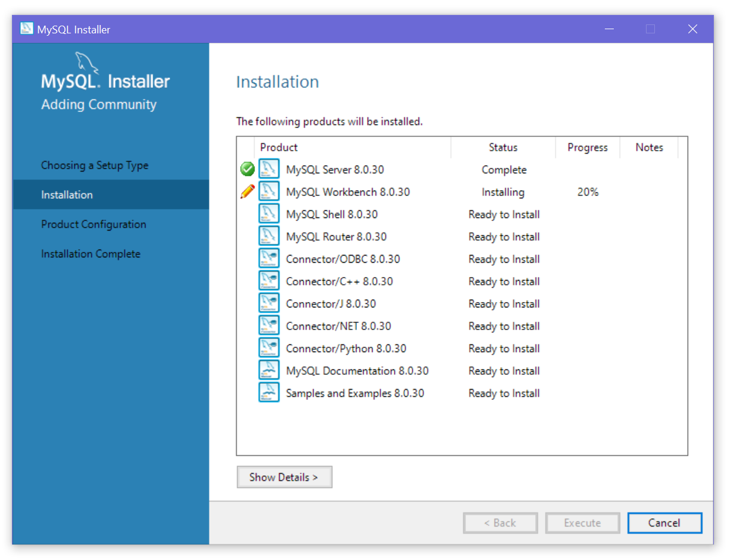Click Ready to Install status for Connector/ODBC
Screen dimensions: 730x560
click(x=504, y=259)
